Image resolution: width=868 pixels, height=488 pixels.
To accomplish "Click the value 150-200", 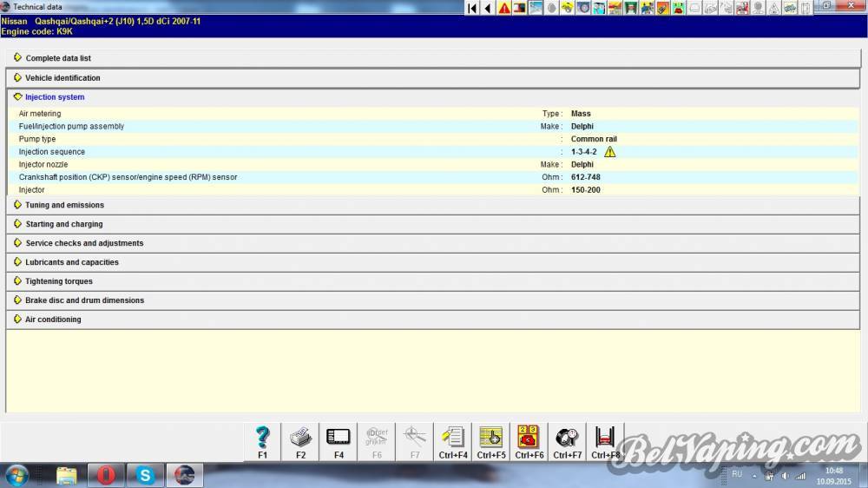I will click(586, 190).
